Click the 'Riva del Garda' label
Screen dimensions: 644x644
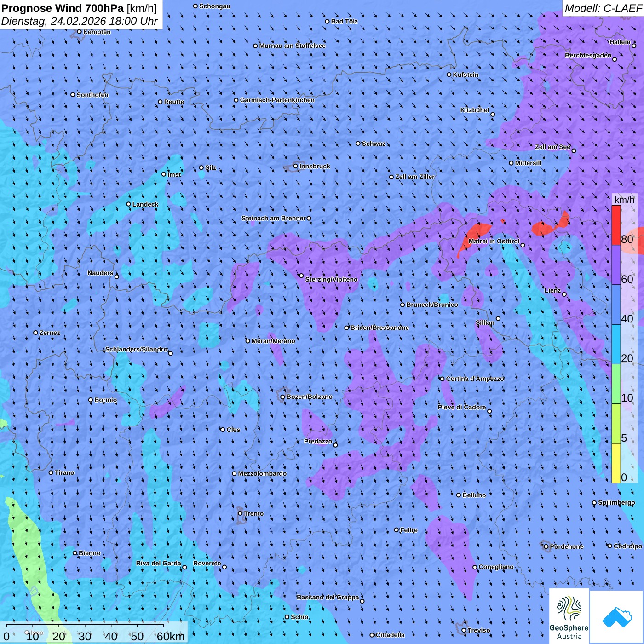159,563
